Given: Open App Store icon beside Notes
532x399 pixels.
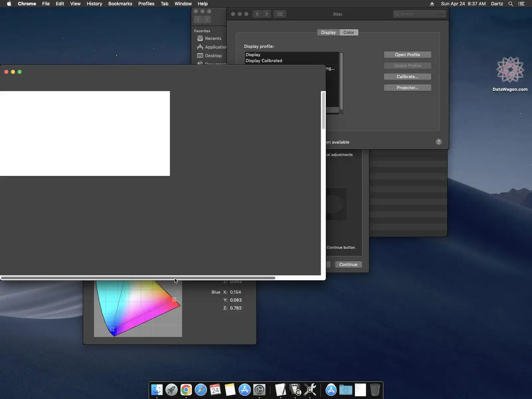Looking at the screenshot, I should pyautogui.click(x=245, y=390).
